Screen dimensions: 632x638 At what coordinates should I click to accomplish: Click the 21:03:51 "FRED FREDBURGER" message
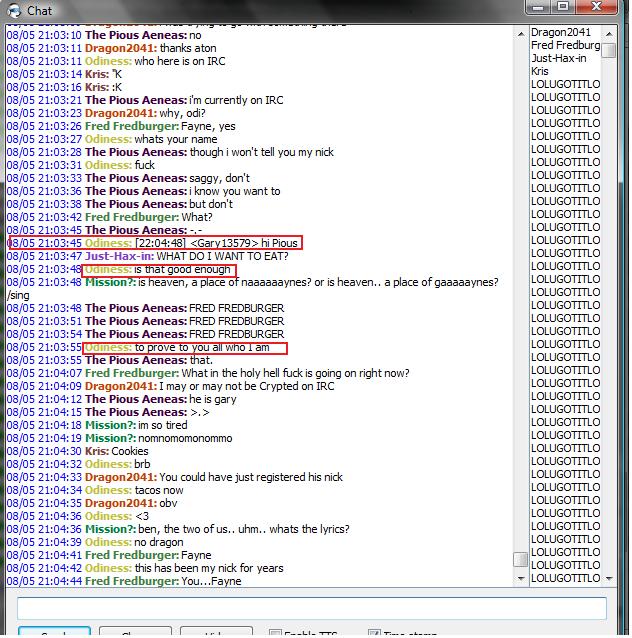(237, 321)
